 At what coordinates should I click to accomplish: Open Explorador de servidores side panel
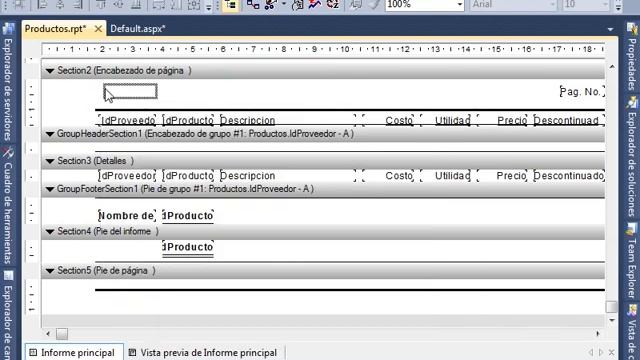click(x=8, y=83)
